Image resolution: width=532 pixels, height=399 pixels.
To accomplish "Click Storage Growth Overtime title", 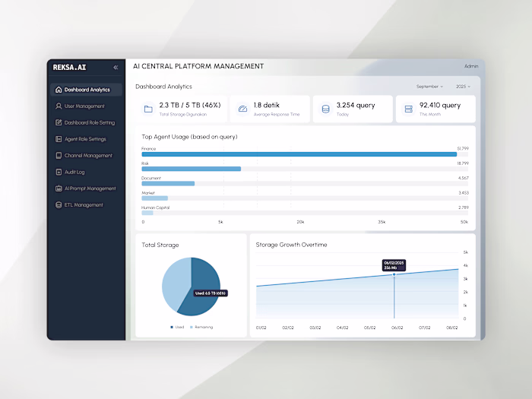I will [x=291, y=245].
